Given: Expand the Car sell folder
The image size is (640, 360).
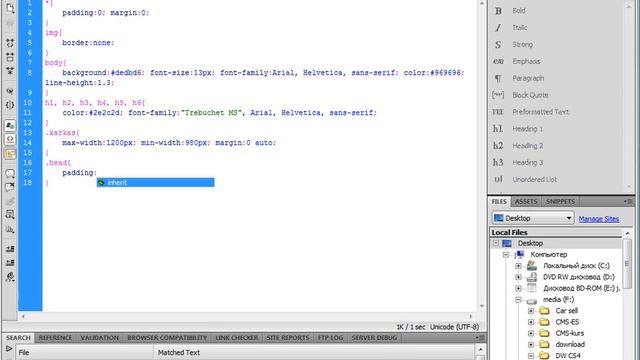Looking at the screenshot, I should pos(531,311).
